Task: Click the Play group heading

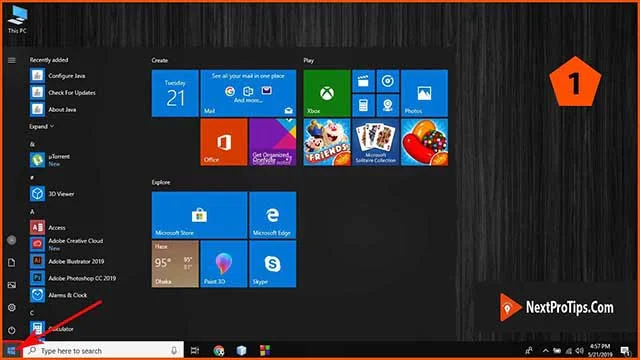Action: [x=309, y=60]
